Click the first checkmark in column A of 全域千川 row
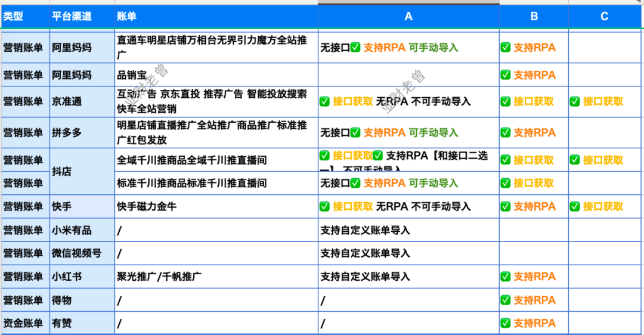The width and height of the screenshot is (644, 335). tap(324, 155)
